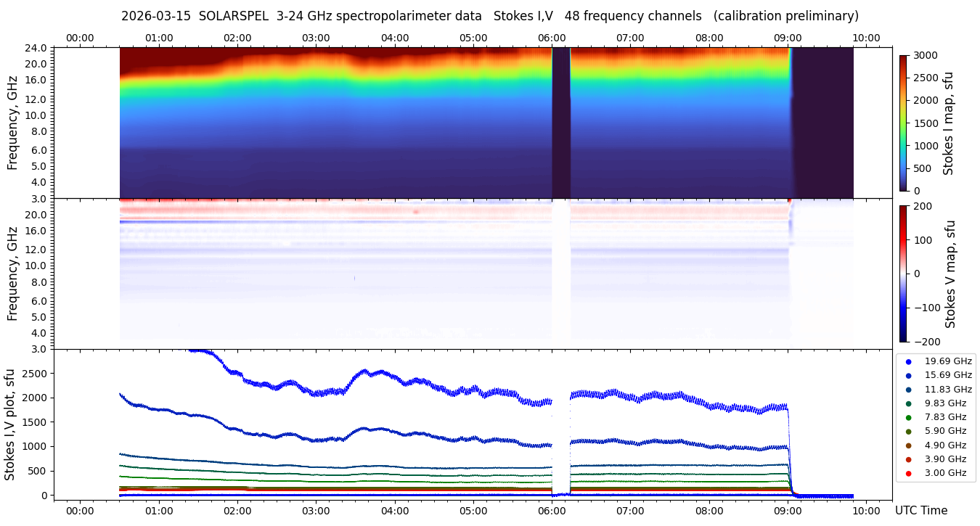980x526 pixels.
Task: Click the 19.69 GHz legend marker dot
Action: tap(908, 361)
